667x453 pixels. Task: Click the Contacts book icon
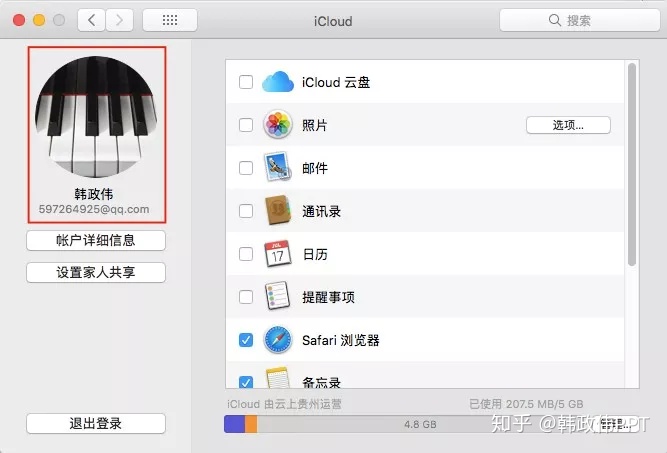(278, 210)
